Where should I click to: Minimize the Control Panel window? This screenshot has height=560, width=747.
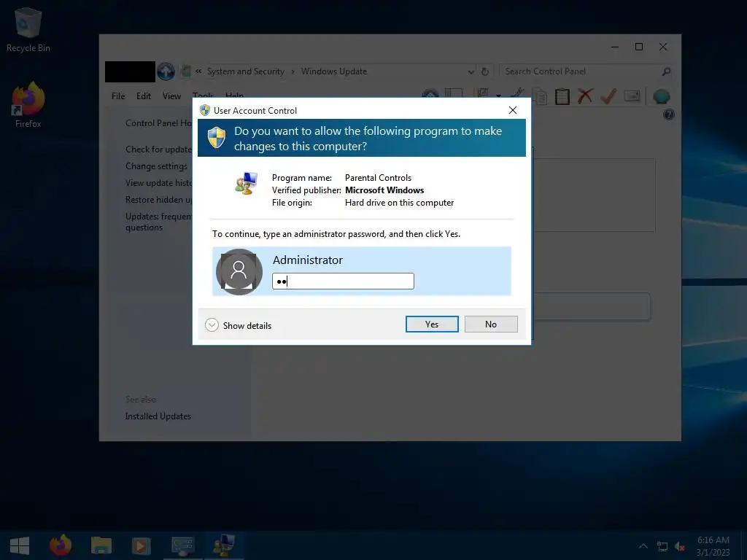tap(615, 47)
